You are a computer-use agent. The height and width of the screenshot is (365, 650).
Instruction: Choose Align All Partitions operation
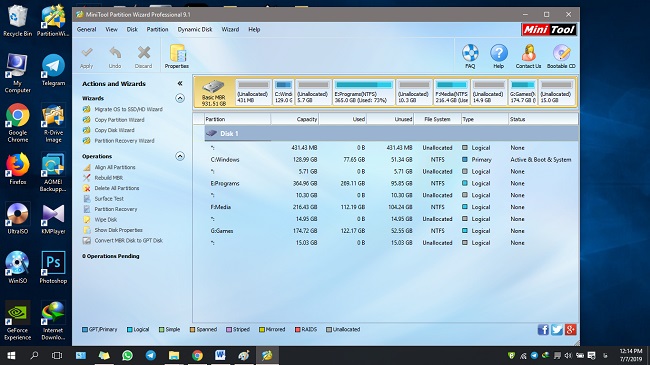click(x=109, y=167)
